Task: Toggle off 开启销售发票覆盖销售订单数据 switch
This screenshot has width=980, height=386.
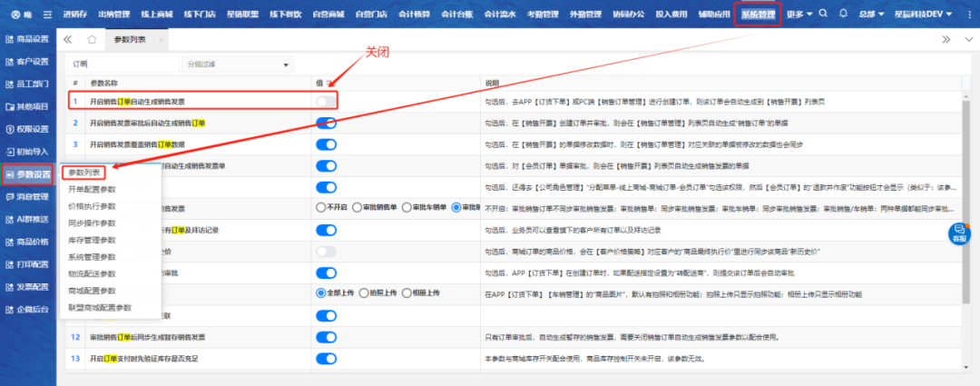Action: click(326, 144)
